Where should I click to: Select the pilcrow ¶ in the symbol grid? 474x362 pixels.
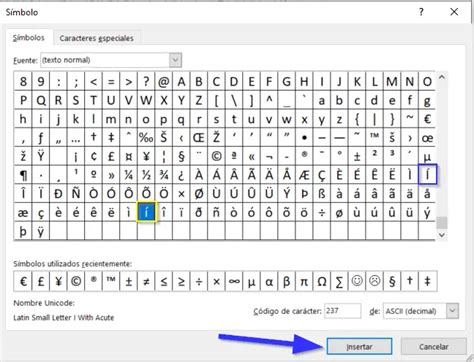coord(23,175)
